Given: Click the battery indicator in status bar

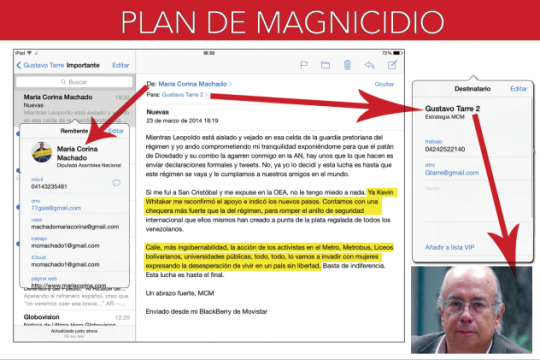Looking at the screenshot, I should tap(398, 53).
